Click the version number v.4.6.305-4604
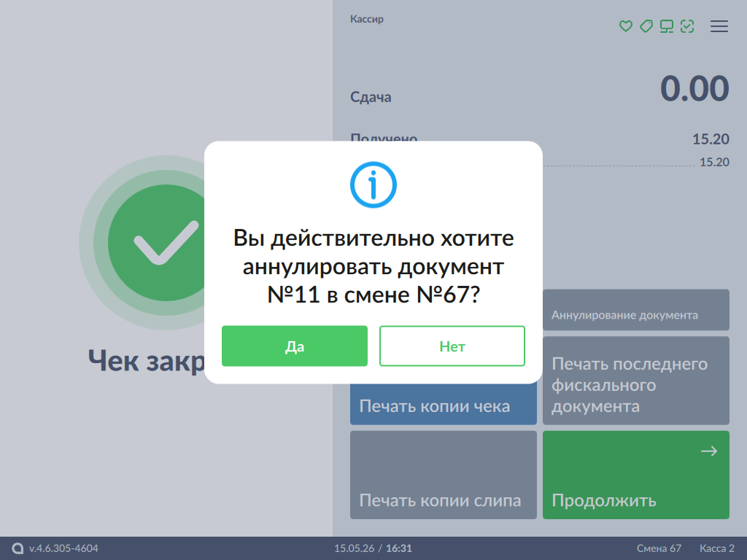Viewport: 747px width, 560px height. (64, 548)
